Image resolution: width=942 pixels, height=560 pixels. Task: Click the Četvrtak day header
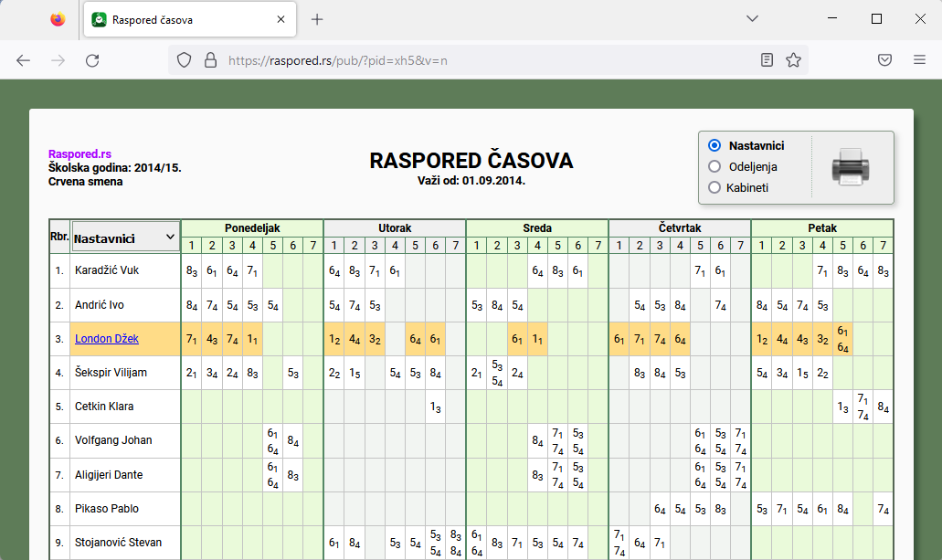(680, 228)
